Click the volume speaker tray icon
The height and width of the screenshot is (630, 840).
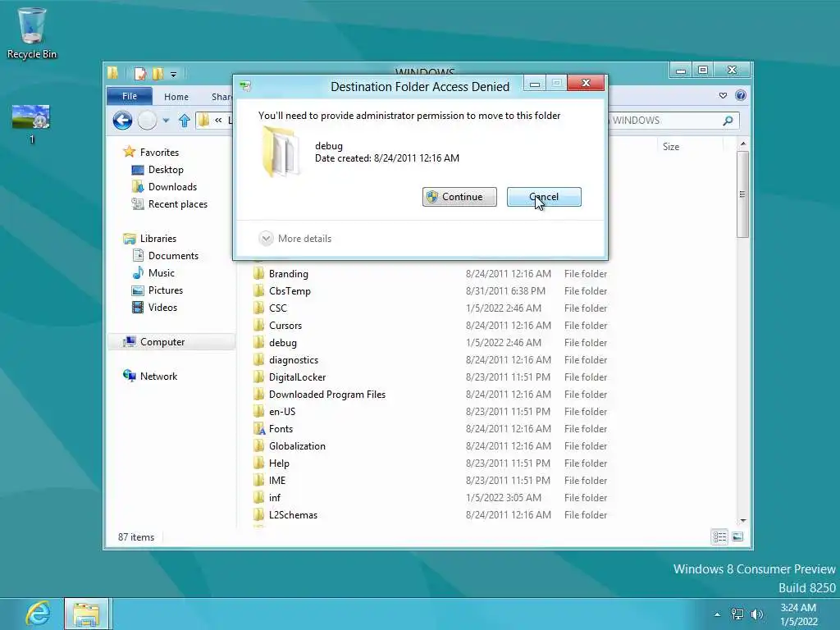pos(757,614)
